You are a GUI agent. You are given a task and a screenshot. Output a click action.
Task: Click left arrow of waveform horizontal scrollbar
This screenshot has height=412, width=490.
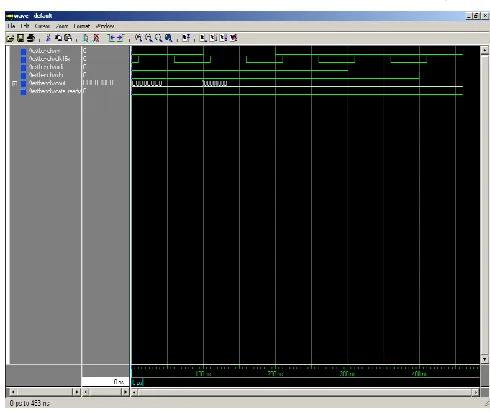point(134,392)
